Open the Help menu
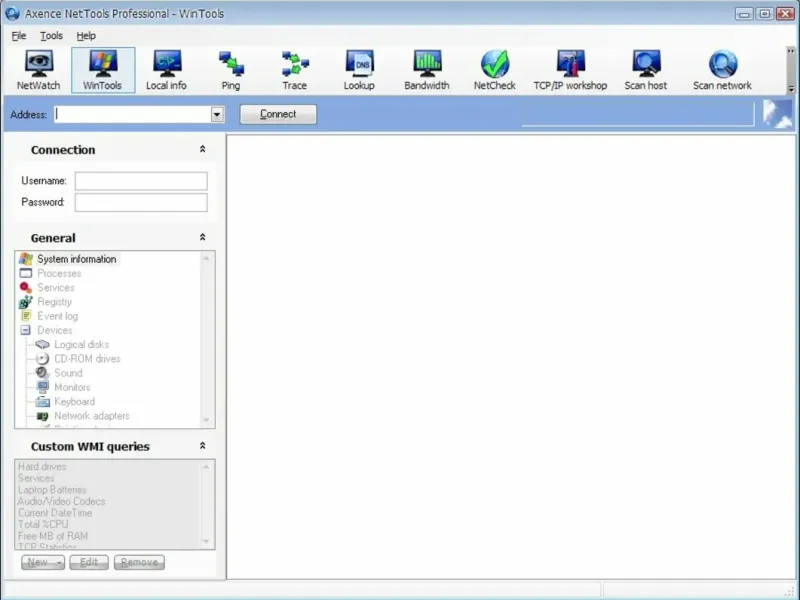800x600 pixels. (86, 36)
